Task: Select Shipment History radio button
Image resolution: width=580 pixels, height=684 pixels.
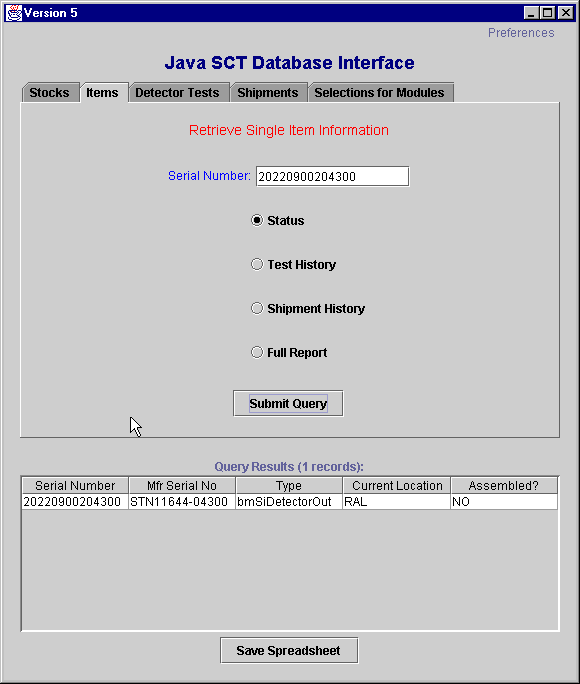Action: 257,308
